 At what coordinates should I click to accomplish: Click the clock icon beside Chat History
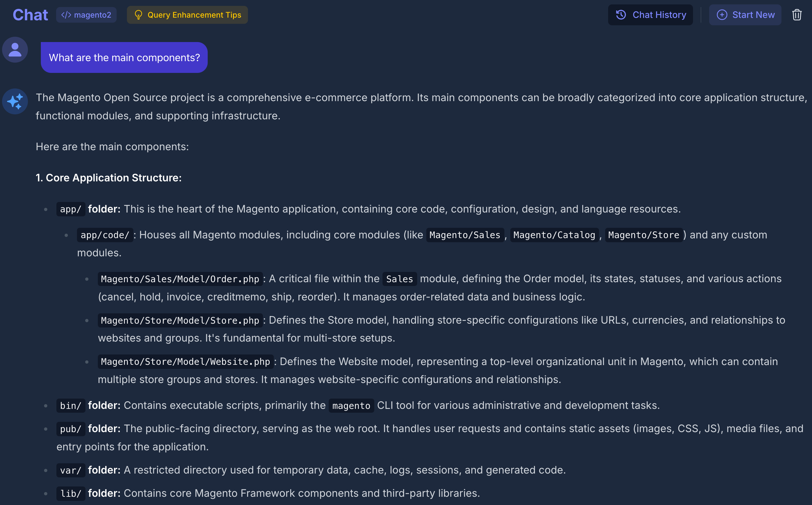[621, 15]
